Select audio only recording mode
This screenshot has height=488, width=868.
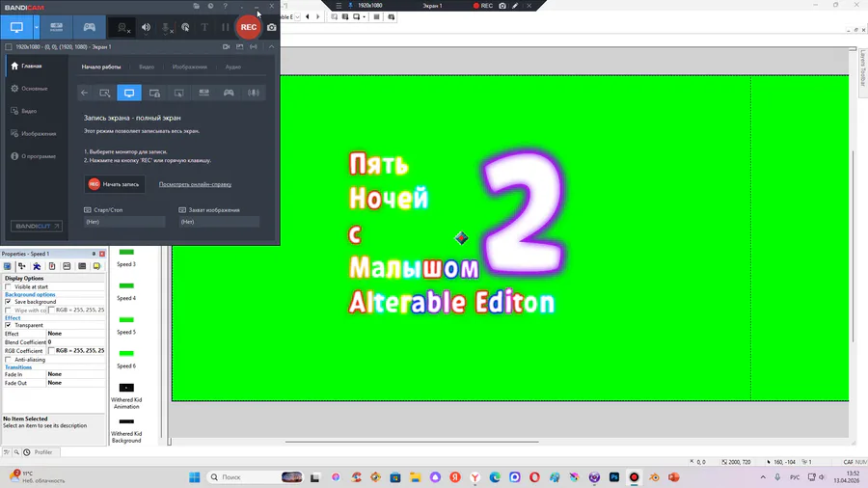click(x=254, y=93)
